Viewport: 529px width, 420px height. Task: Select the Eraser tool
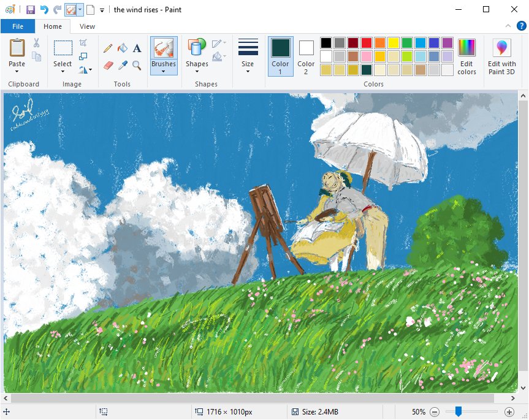[108, 65]
